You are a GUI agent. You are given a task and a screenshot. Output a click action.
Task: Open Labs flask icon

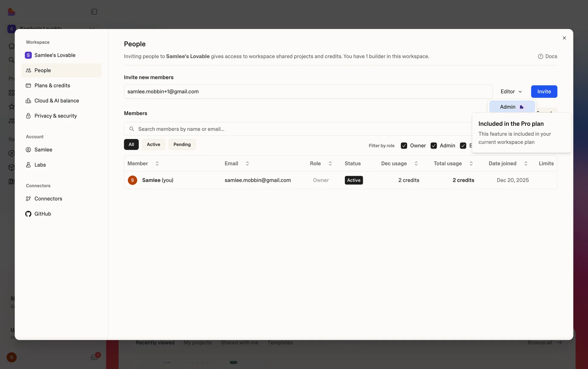pos(28,165)
